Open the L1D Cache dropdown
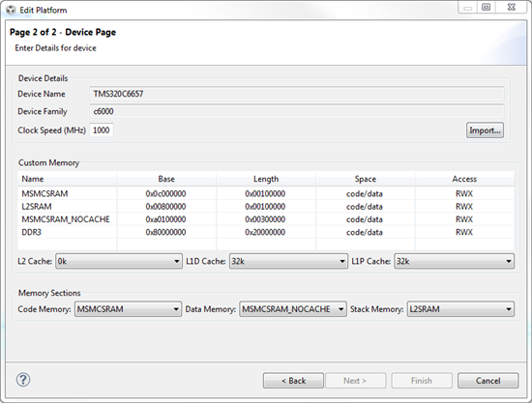The width and height of the screenshot is (532, 403). [x=288, y=261]
